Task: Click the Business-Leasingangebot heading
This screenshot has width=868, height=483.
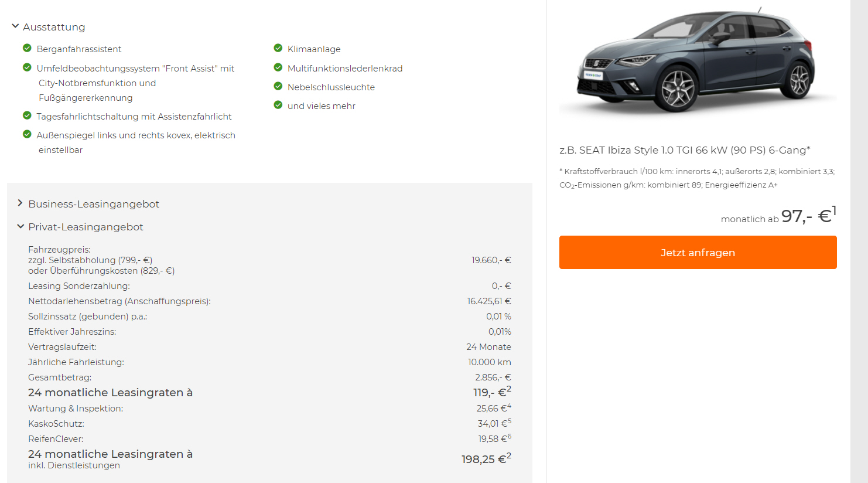Action: coord(94,204)
